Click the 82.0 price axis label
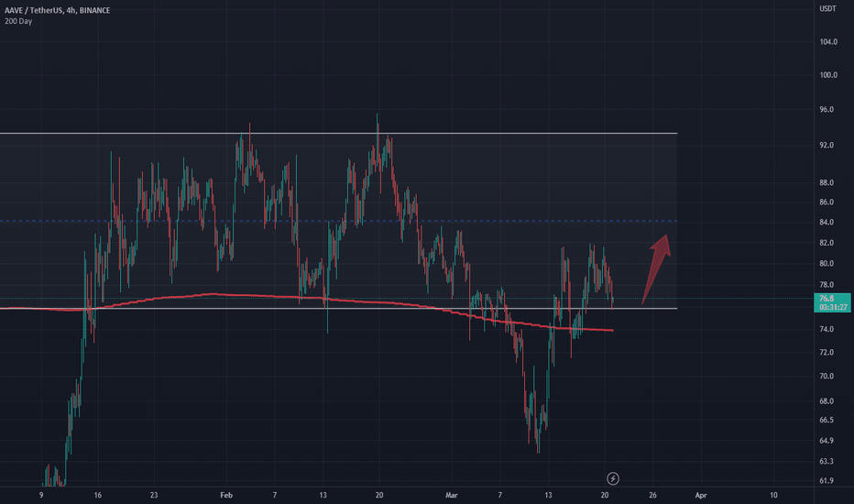Screen dimensions: 854x504 point(827,243)
